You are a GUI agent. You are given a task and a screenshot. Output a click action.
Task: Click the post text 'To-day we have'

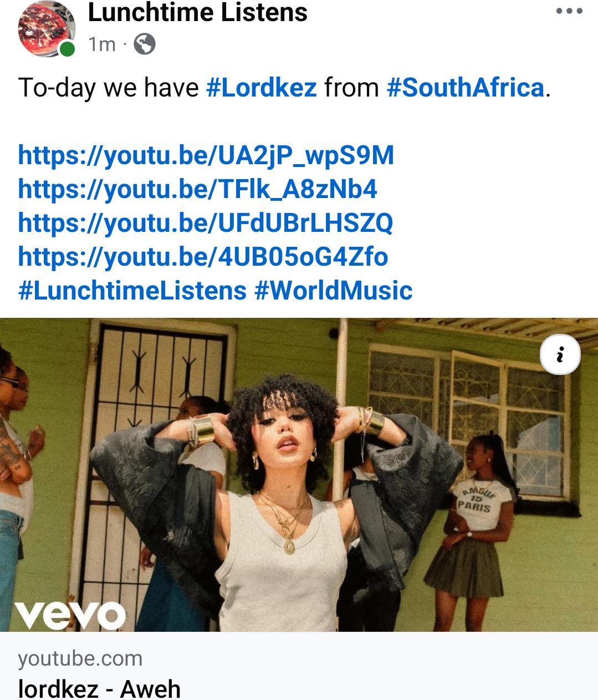[108, 88]
